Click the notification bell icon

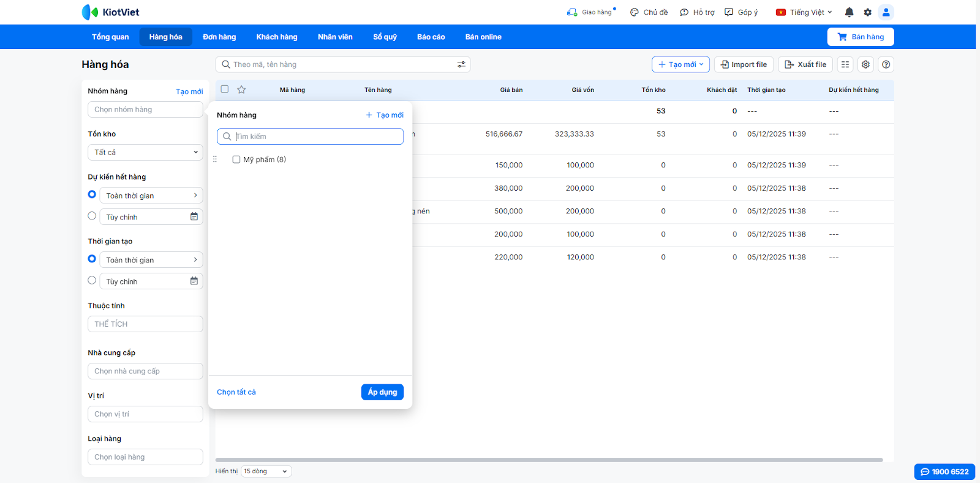[849, 12]
